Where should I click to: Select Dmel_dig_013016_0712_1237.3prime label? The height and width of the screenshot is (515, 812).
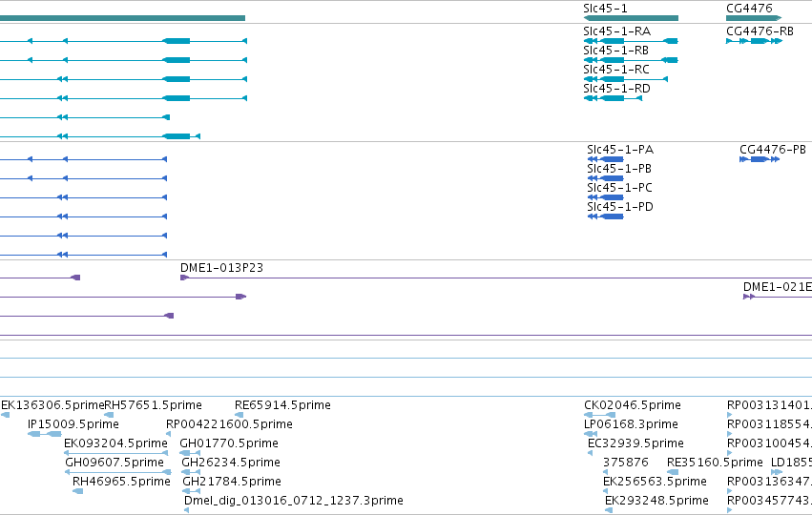click(294, 501)
